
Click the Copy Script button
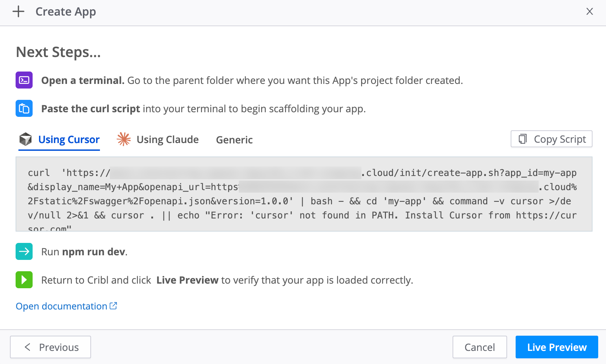coord(551,139)
